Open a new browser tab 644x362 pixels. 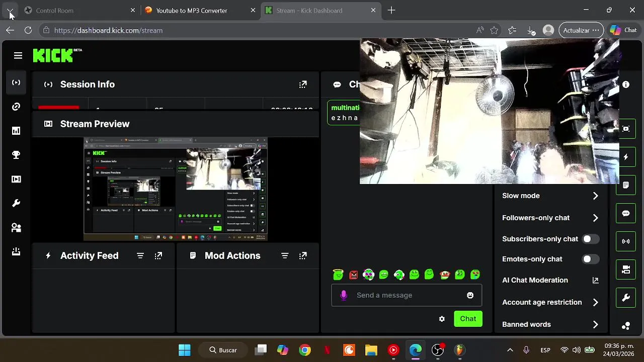[x=391, y=11]
